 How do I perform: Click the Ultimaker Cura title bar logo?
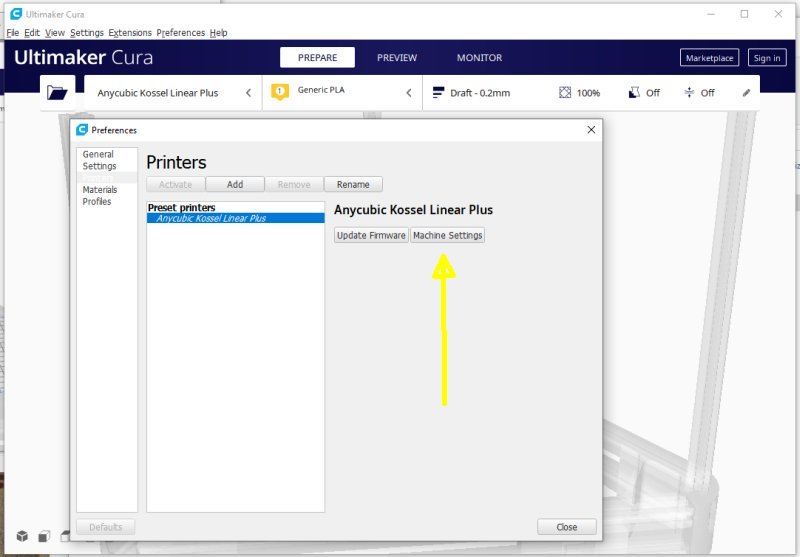click(16, 14)
